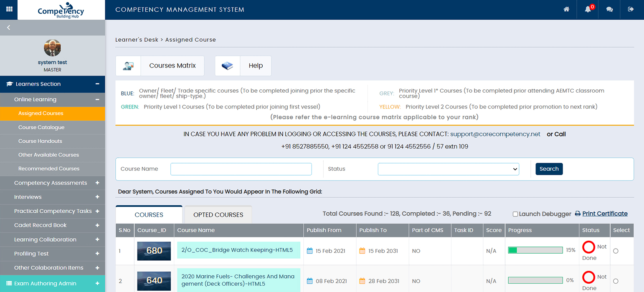644x292 pixels.
Task: Click the blue book Help icon
Action: pos(227,65)
